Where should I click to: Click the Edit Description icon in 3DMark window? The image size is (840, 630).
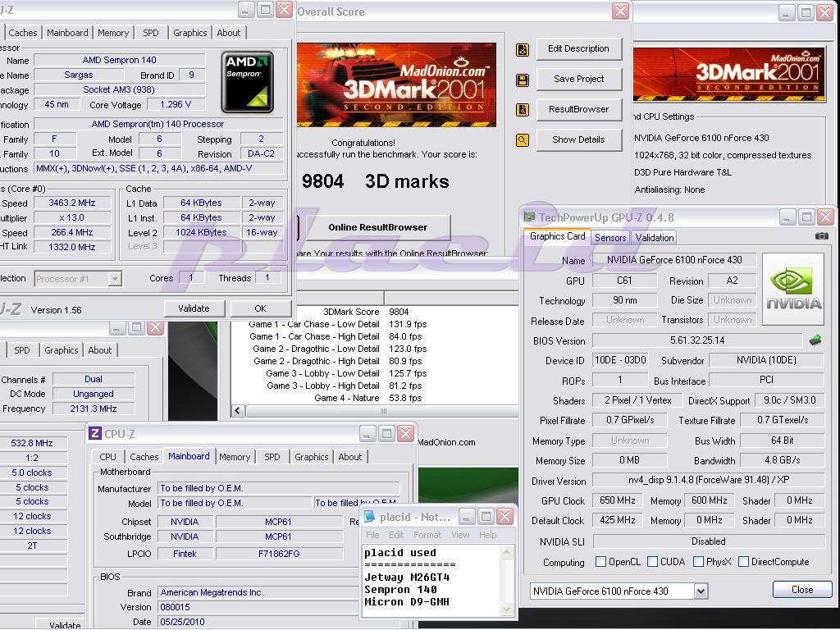[523, 50]
